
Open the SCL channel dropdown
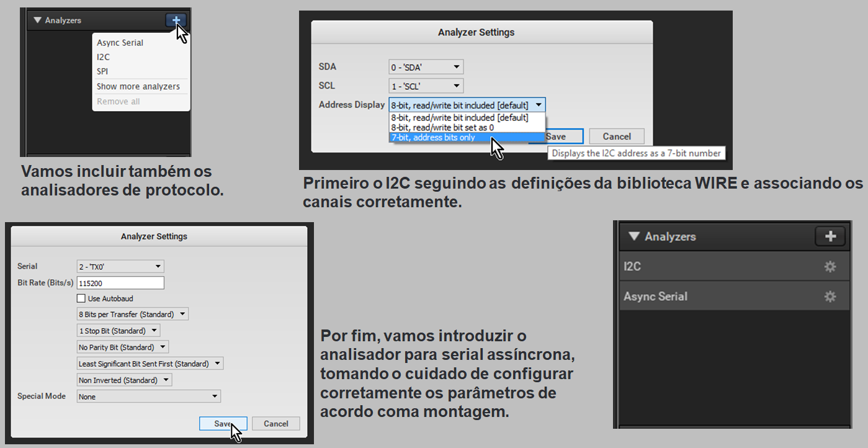point(426,86)
